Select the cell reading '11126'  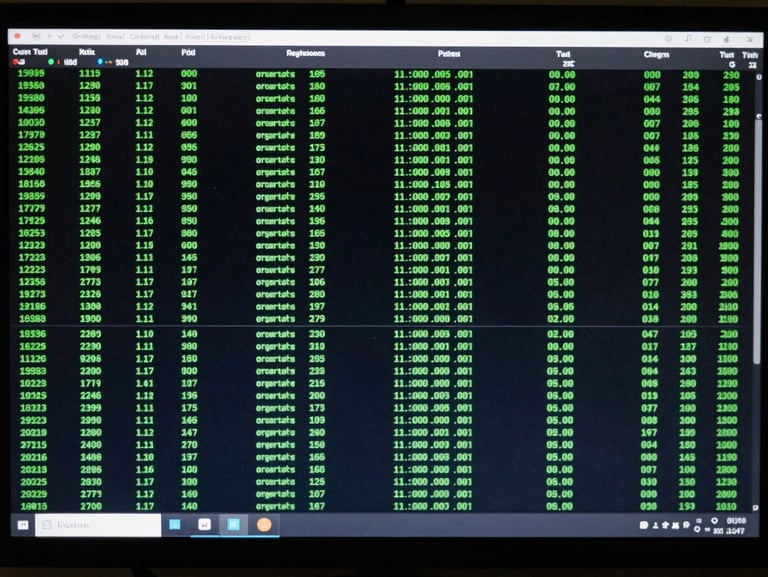[x=33, y=359]
